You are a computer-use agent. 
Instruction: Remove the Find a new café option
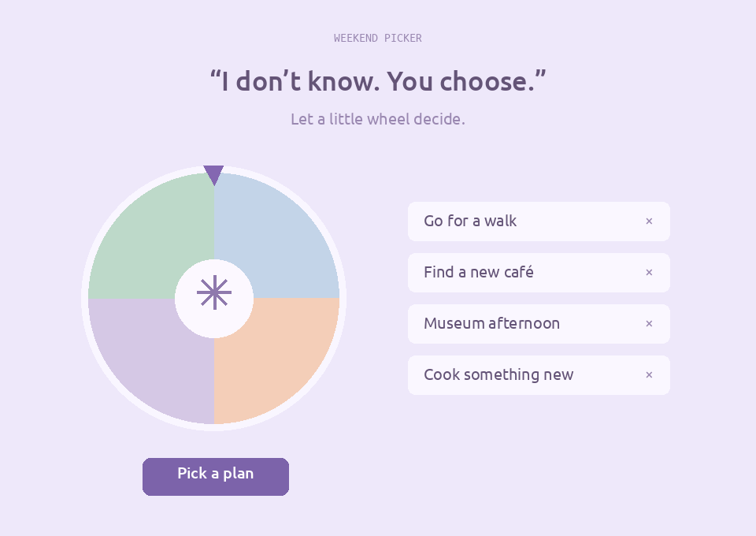(x=649, y=272)
